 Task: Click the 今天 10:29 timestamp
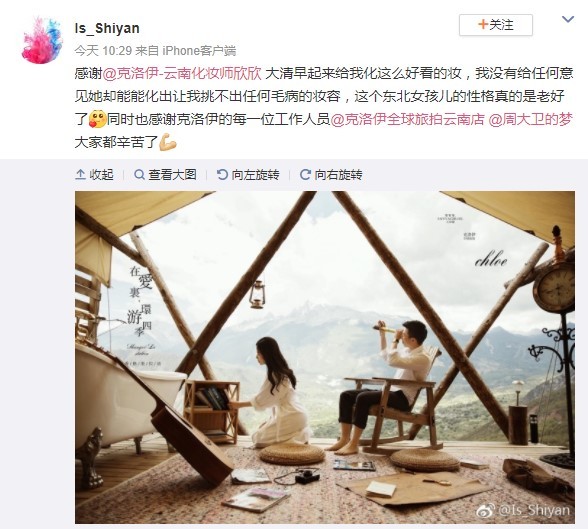103,51
